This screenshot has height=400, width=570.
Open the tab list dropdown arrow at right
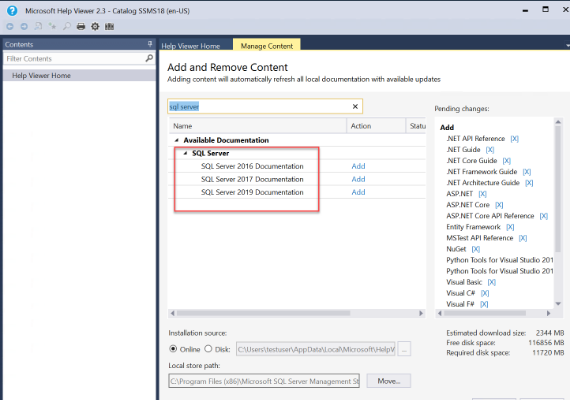[x=567, y=45]
